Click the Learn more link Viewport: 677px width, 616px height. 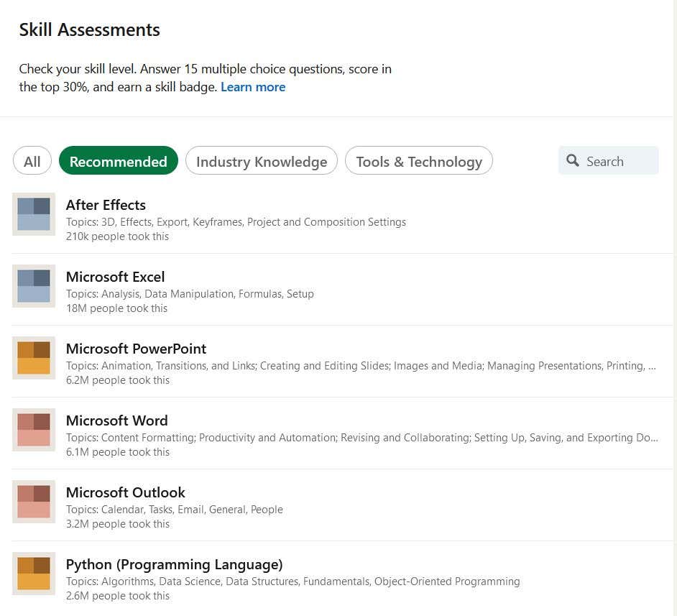(253, 86)
